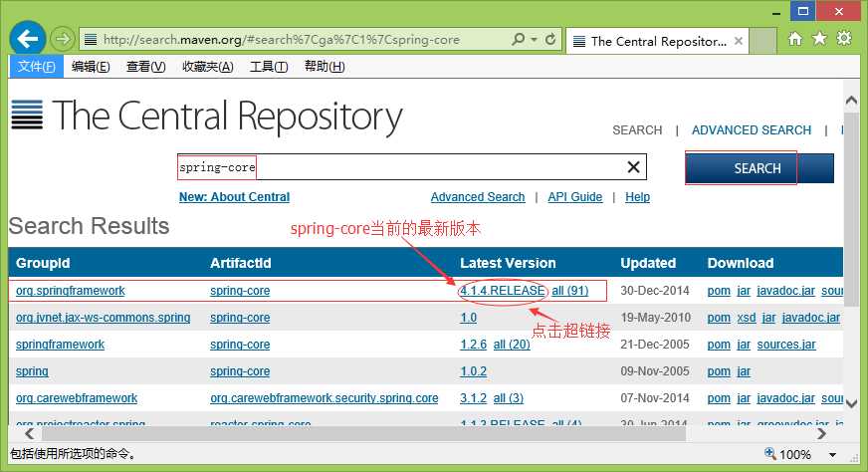Click the 30-Dec-2014 updated date cell

point(654,291)
